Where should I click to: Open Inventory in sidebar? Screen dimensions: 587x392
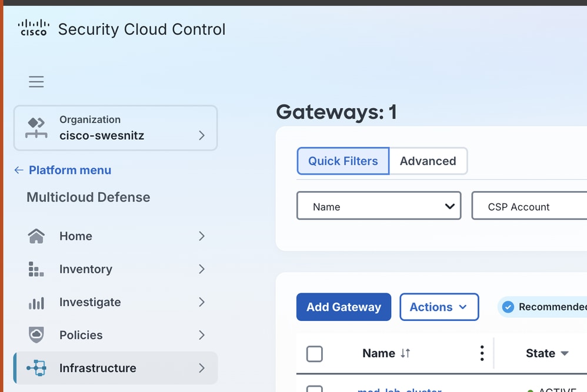(x=115, y=269)
